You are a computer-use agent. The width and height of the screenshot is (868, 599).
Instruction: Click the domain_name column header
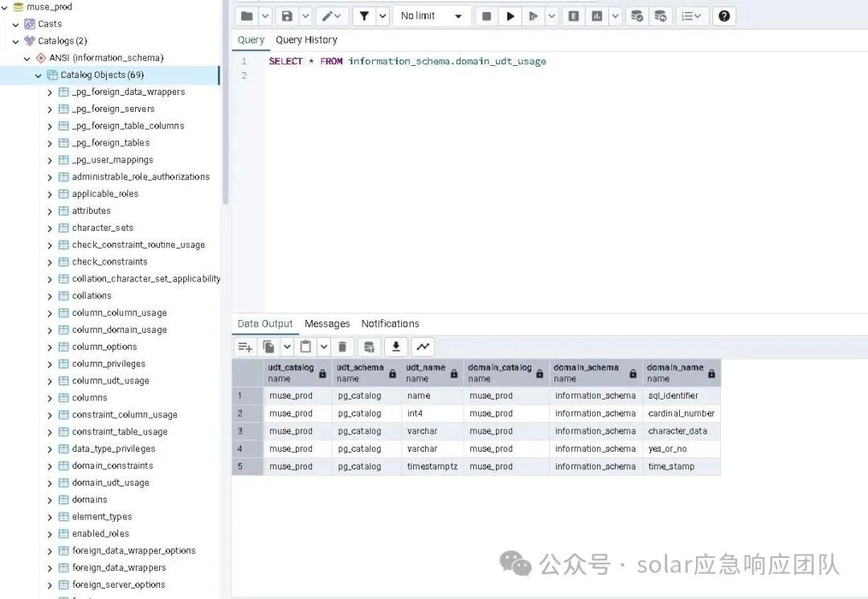(x=682, y=373)
